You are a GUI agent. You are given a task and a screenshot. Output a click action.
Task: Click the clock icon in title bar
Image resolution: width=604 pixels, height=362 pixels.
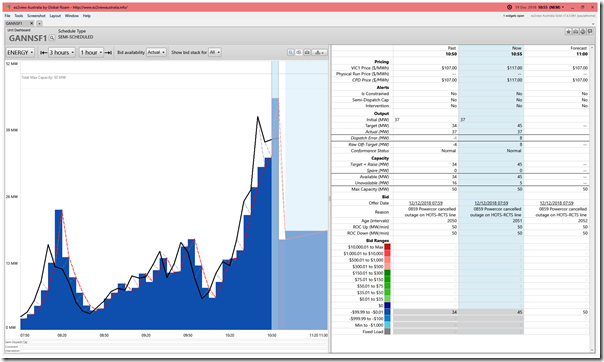click(x=509, y=7)
